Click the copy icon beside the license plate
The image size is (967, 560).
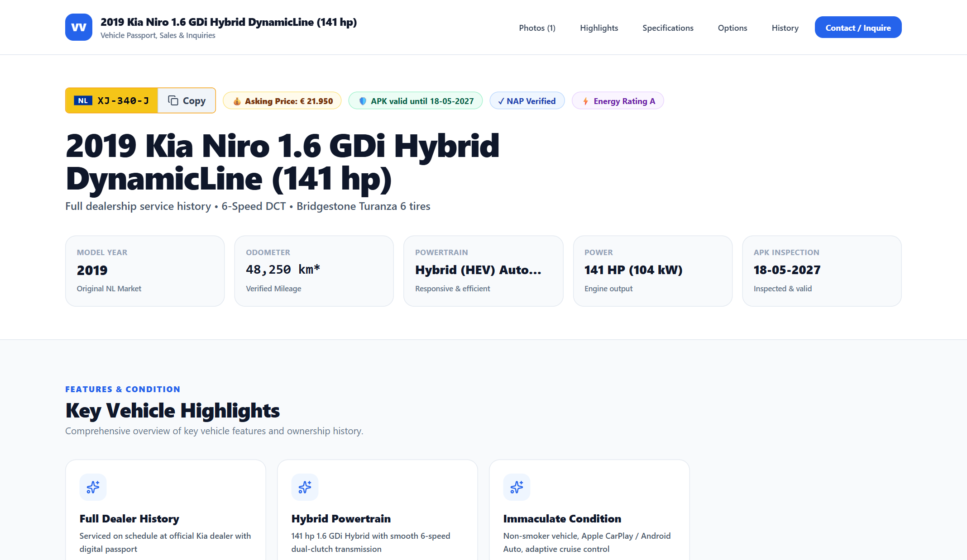(173, 100)
